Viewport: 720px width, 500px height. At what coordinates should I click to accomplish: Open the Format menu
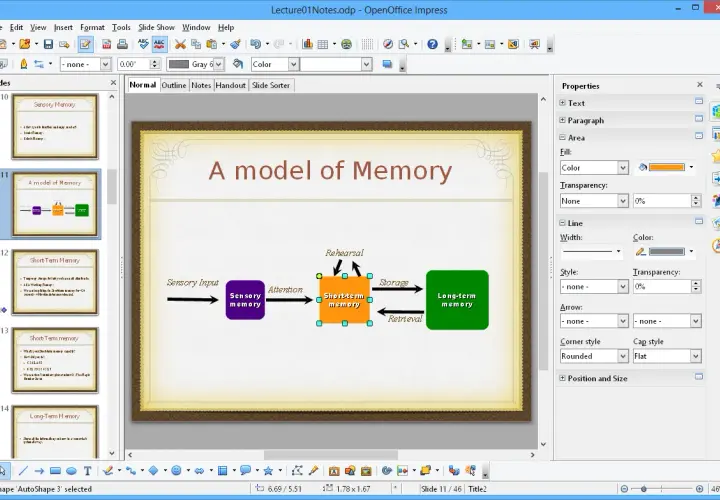pyautogui.click(x=92, y=28)
